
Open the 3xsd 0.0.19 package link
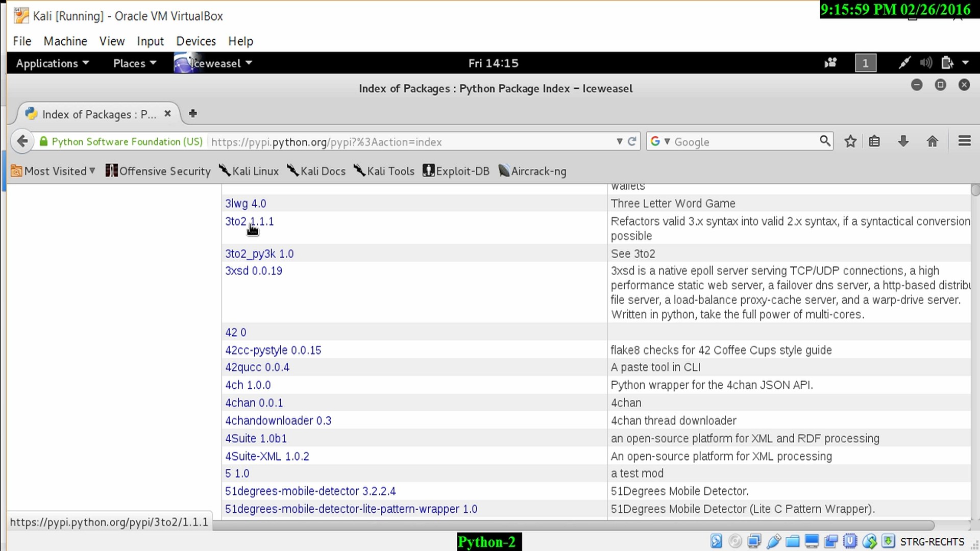[254, 271]
